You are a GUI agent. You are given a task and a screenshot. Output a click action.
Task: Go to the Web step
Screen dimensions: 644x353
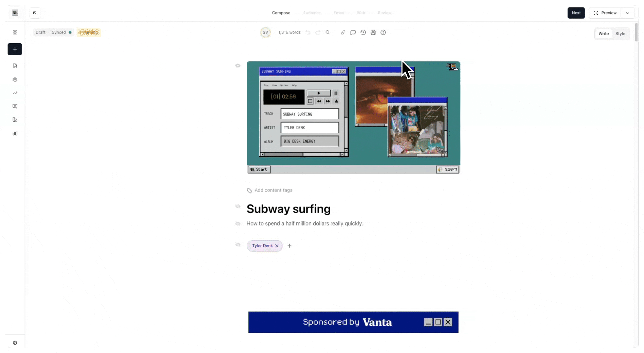(x=361, y=13)
